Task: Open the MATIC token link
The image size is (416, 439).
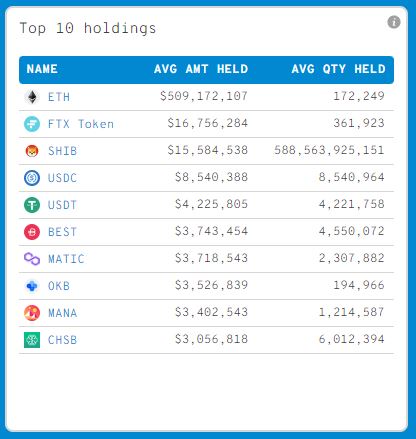Action: [x=66, y=259]
